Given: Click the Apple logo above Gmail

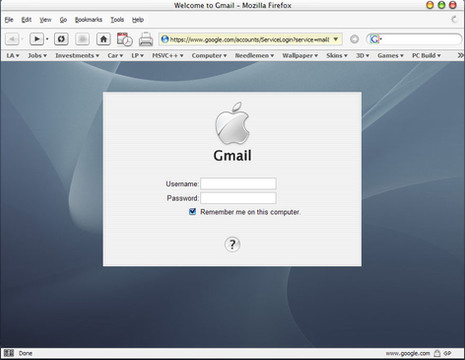Looking at the screenshot, I should pyautogui.click(x=232, y=123).
